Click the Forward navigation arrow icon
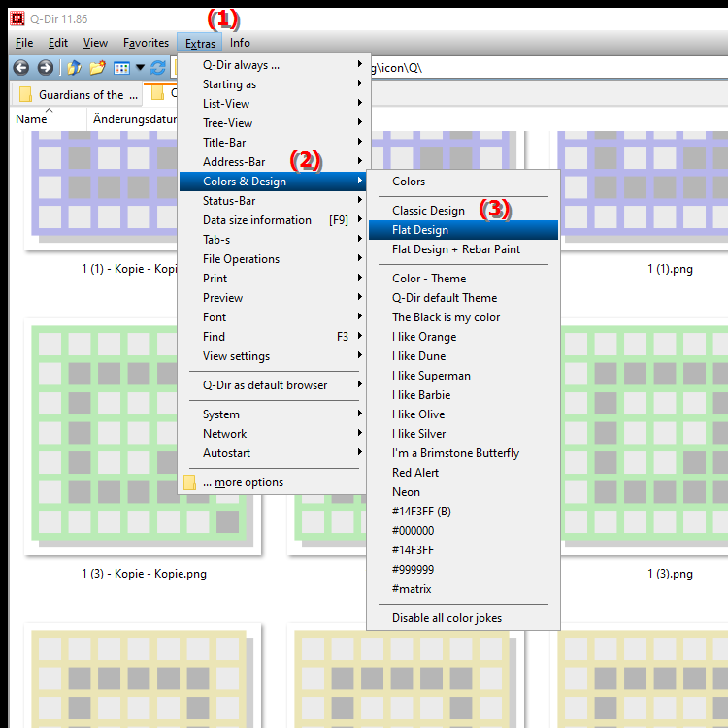 (x=45, y=68)
